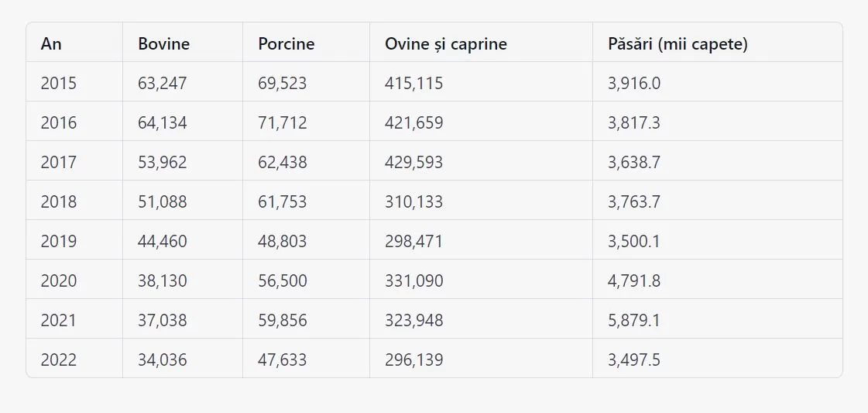Select poultry value 3,916.0
The width and height of the screenshot is (868, 413).
(634, 83)
